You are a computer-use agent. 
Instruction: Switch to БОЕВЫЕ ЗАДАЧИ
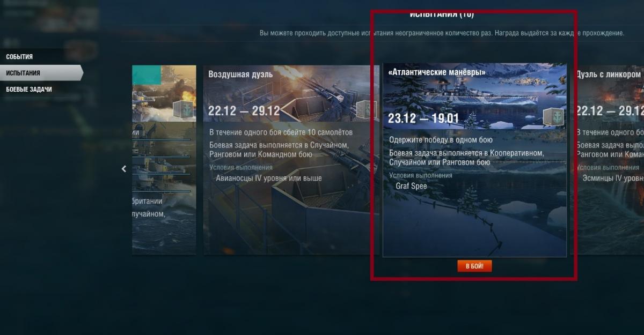[x=29, y=90]
